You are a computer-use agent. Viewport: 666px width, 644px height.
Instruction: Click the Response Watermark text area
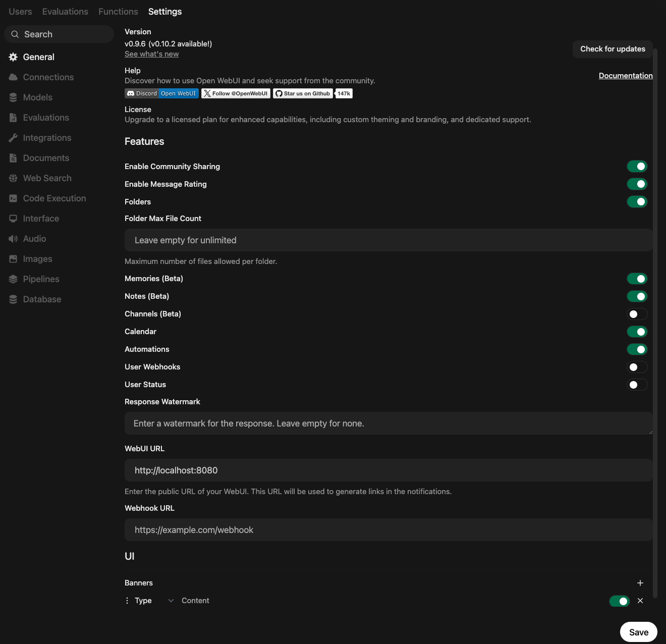[x=388, y=423]
